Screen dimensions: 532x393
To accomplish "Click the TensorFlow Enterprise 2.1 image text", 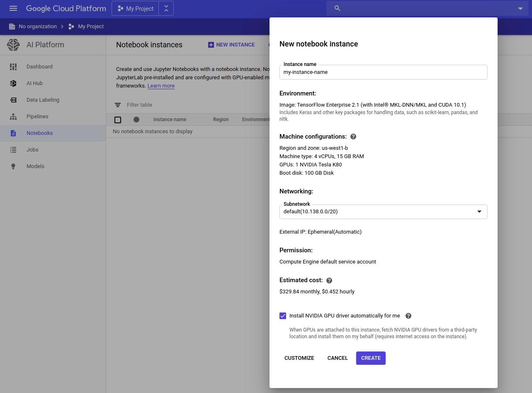I will click(x=373, y=105).
